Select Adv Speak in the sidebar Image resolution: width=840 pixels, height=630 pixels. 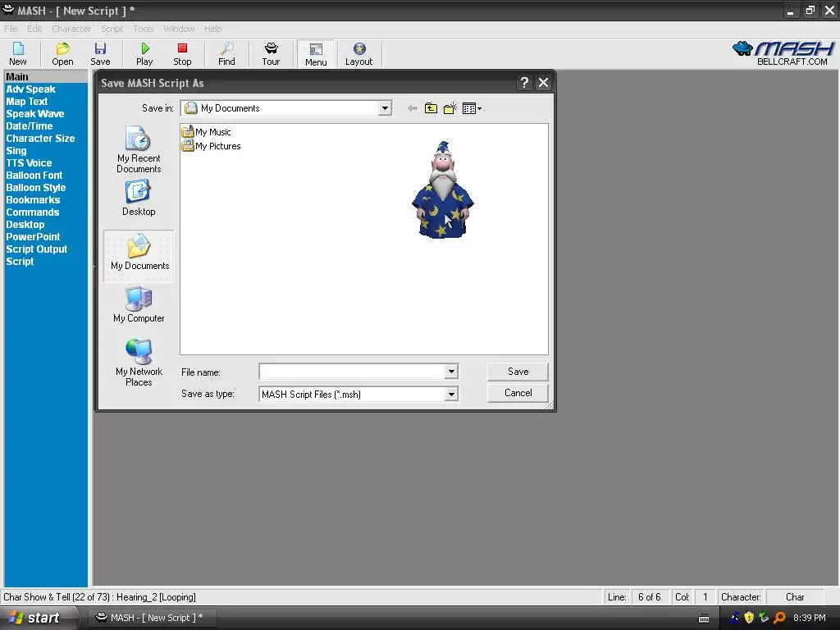pyautogui.click(x=30, y=89)
